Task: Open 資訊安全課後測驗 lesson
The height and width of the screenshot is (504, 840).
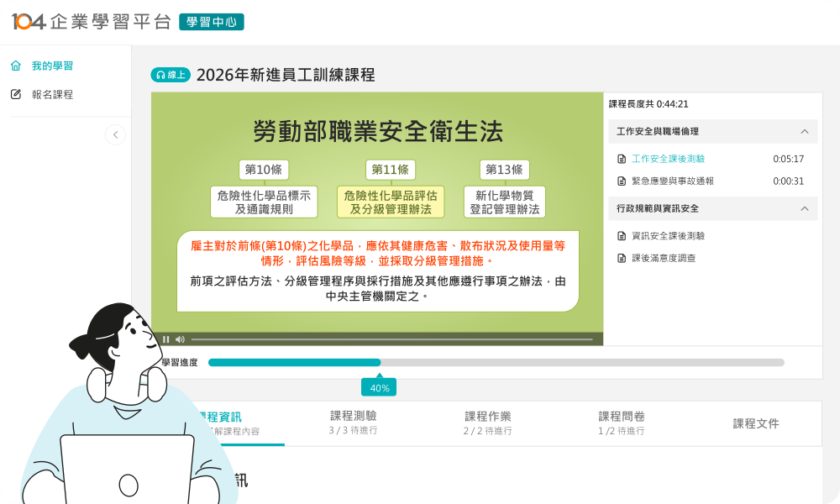Action: 668,236
